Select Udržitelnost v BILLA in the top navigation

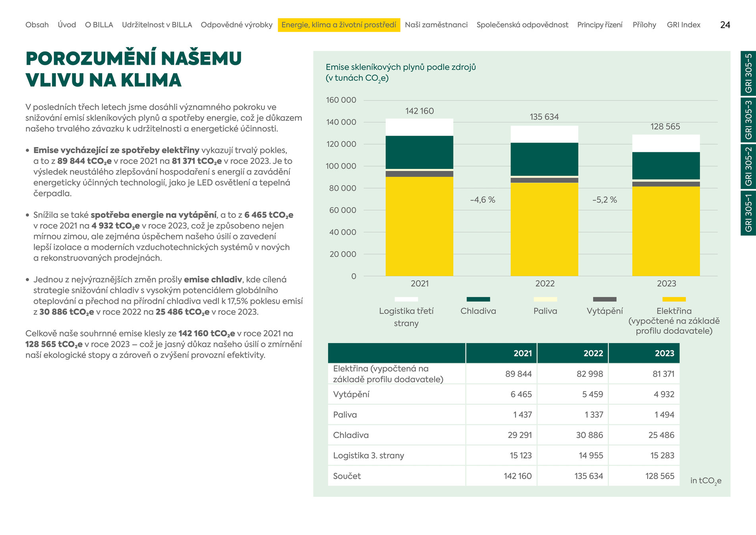tap(157, 25)
